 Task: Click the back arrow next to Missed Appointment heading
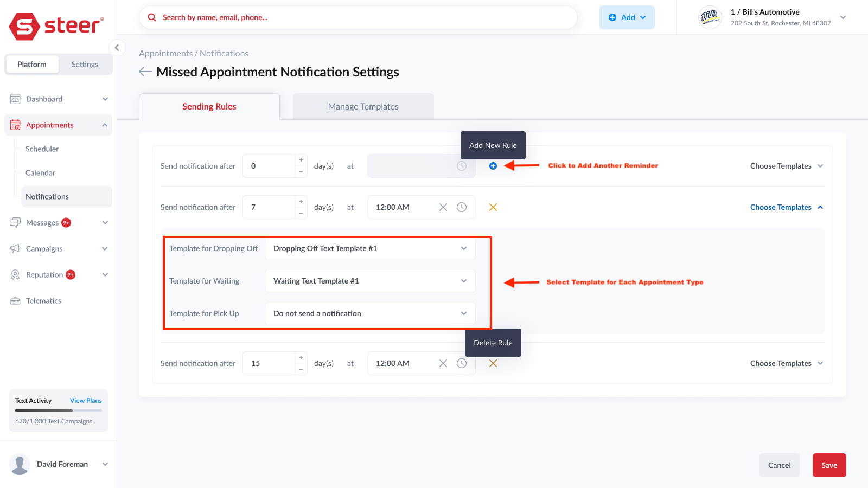click(x=144, y=71)
